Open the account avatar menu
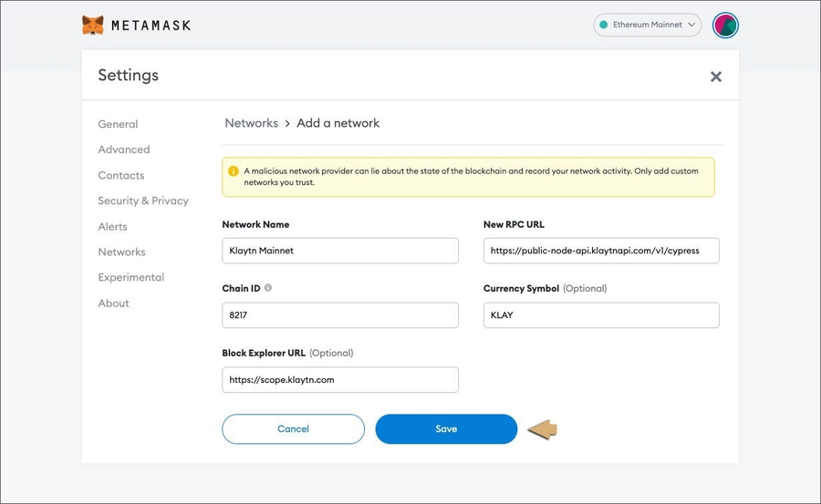 725,26
